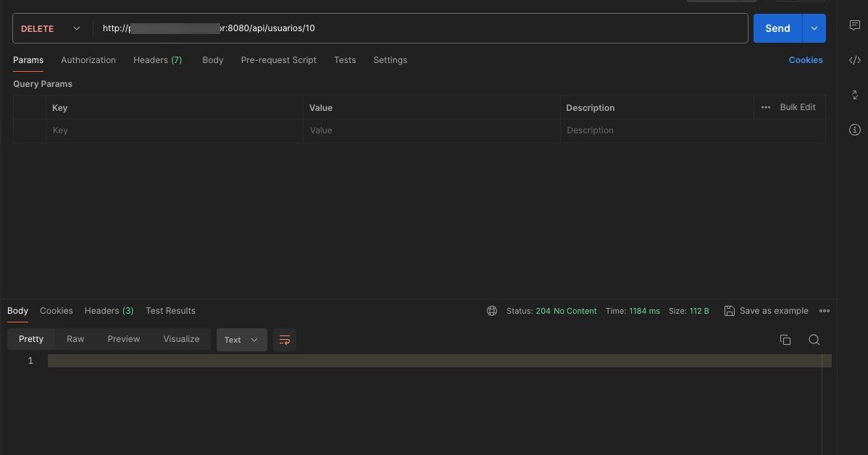Click the related requests icon in sidebar

click(854, 95)
